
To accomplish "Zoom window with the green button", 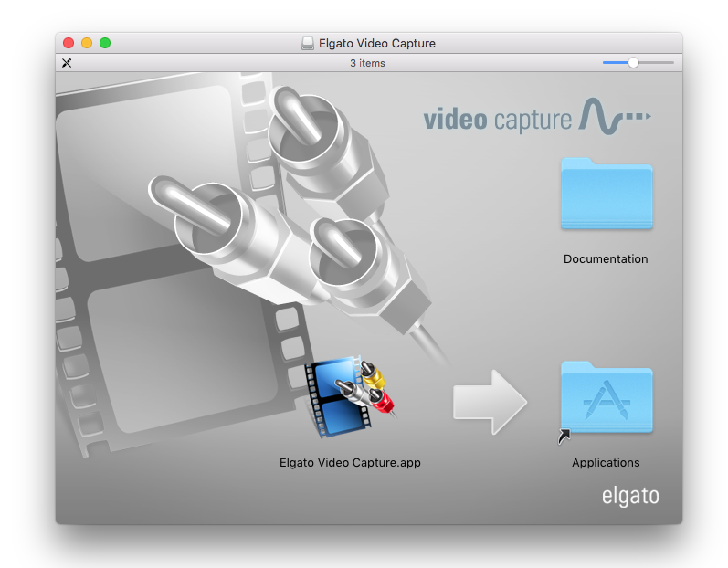I will click(105, 43).
